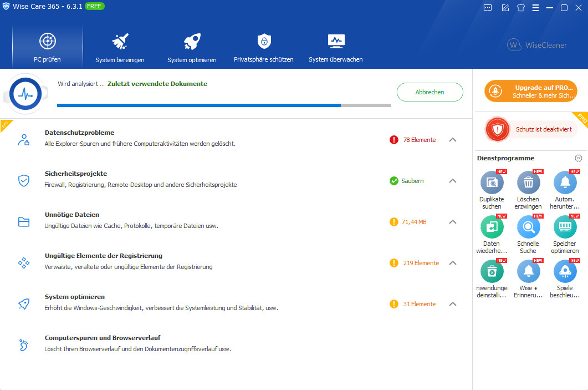Click the Schutz ist deaktiviert shield toggle

pos(498,129)
